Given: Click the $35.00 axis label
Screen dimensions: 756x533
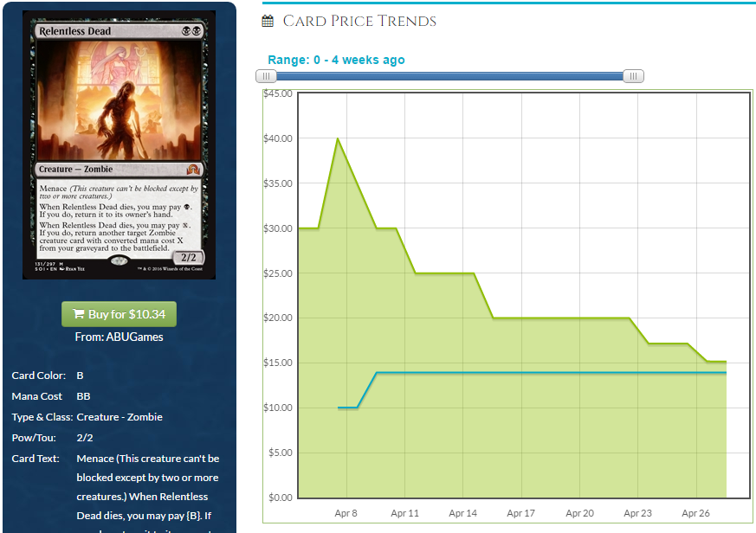Looking at the screenshot, I should [x=278, y=183].
